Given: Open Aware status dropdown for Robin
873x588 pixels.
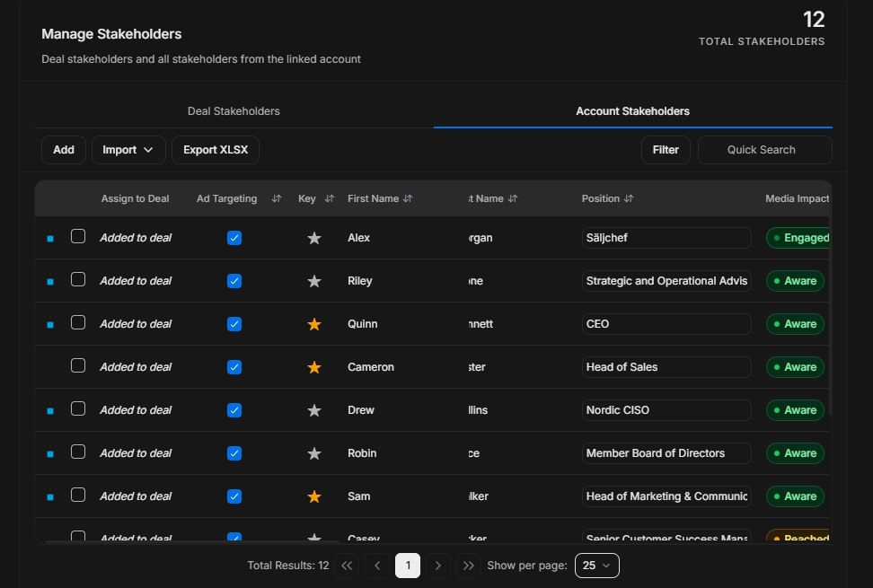Looking at the screenshot, I should 795,453.
